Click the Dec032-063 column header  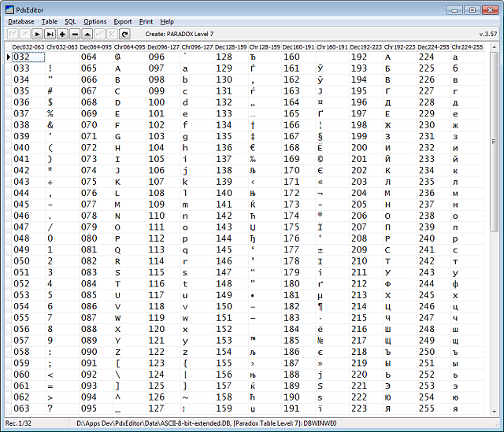pyautogui.click(x=28, y=47)
